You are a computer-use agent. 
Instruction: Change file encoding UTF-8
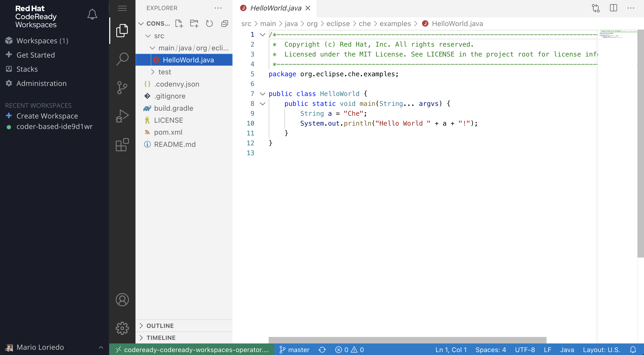525,350
